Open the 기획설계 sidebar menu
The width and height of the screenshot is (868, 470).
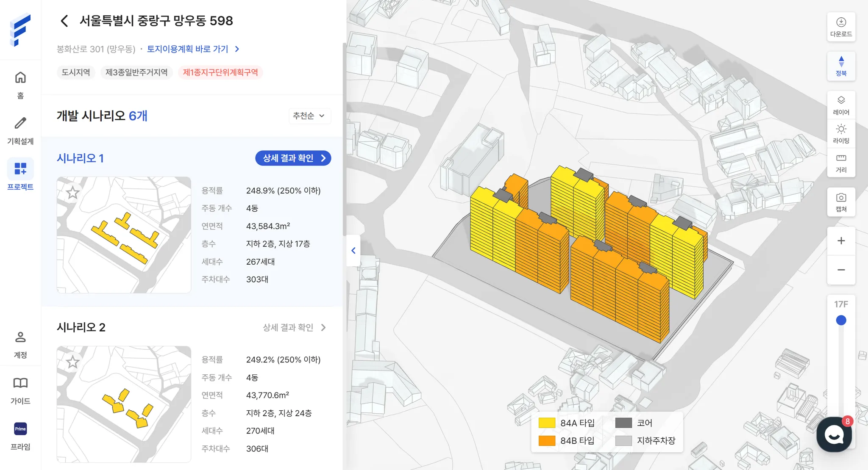[x=20, y=130]
